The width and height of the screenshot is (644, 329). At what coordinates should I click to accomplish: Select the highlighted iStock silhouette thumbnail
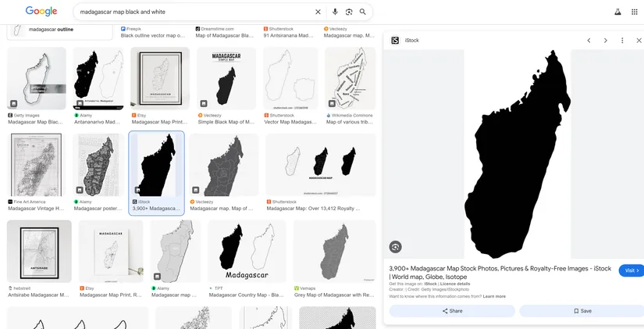click(156, 164)
